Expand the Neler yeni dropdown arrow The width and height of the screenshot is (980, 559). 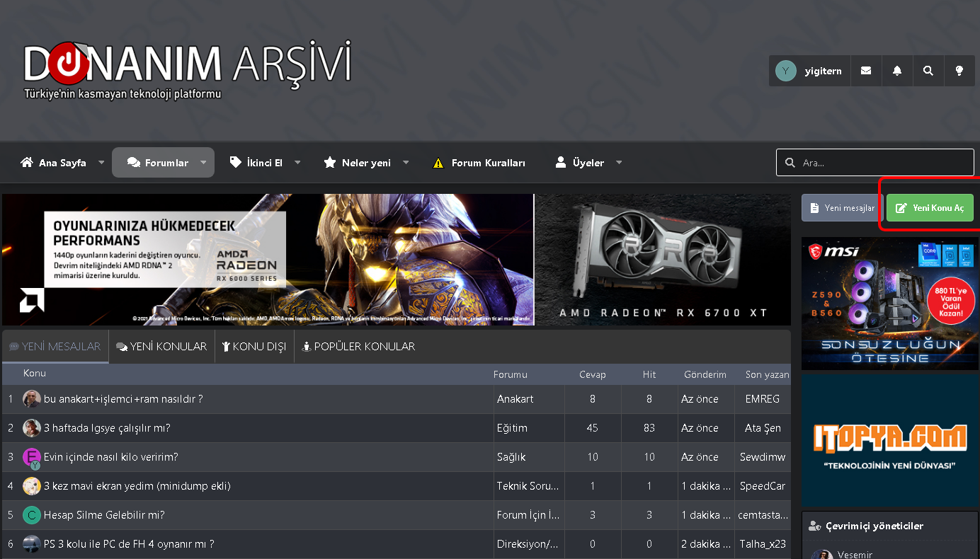click(406, 163)
